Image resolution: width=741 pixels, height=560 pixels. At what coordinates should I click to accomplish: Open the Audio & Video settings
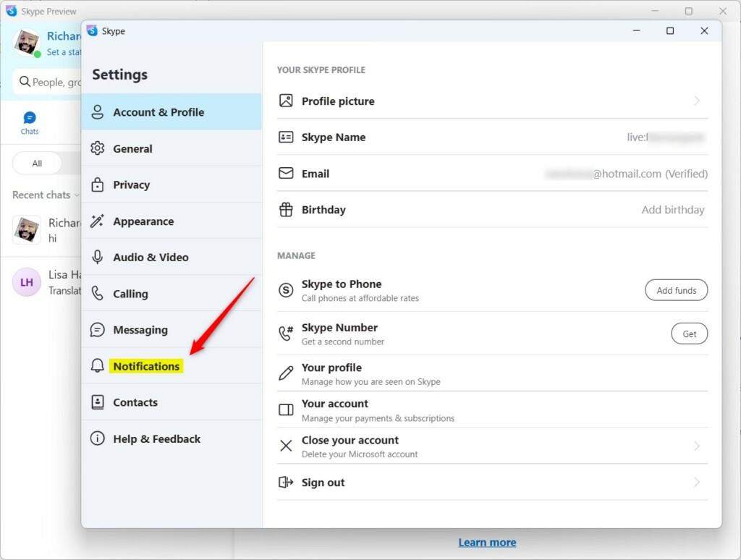pyautogui.click(x=172, y=257)
